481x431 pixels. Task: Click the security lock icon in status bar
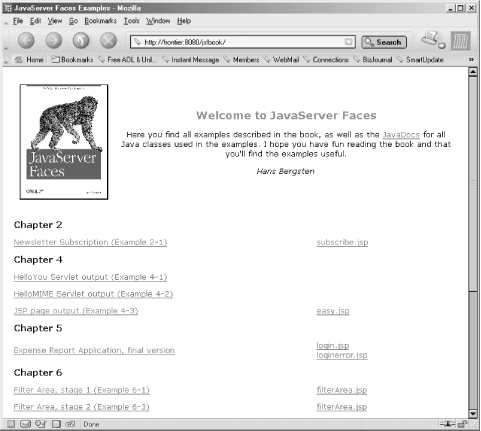click(462, 424)
